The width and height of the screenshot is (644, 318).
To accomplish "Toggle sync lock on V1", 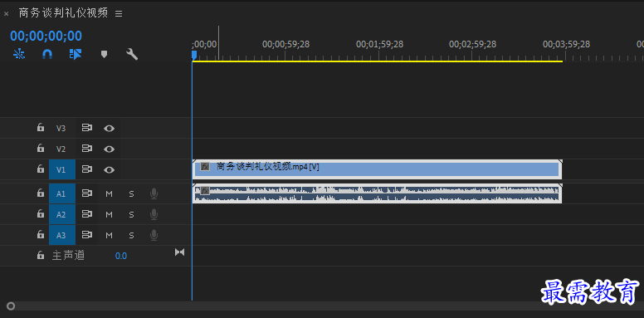I will coord(86,169).
